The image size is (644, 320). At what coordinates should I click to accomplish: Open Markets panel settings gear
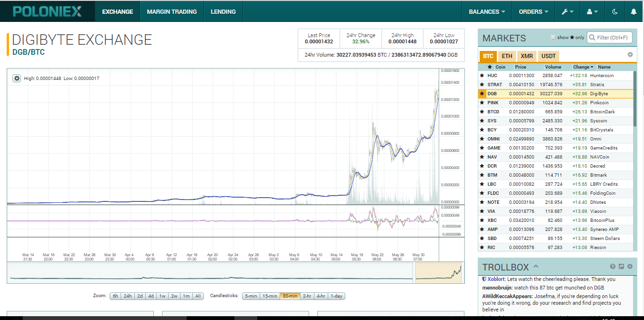(630, 55)
